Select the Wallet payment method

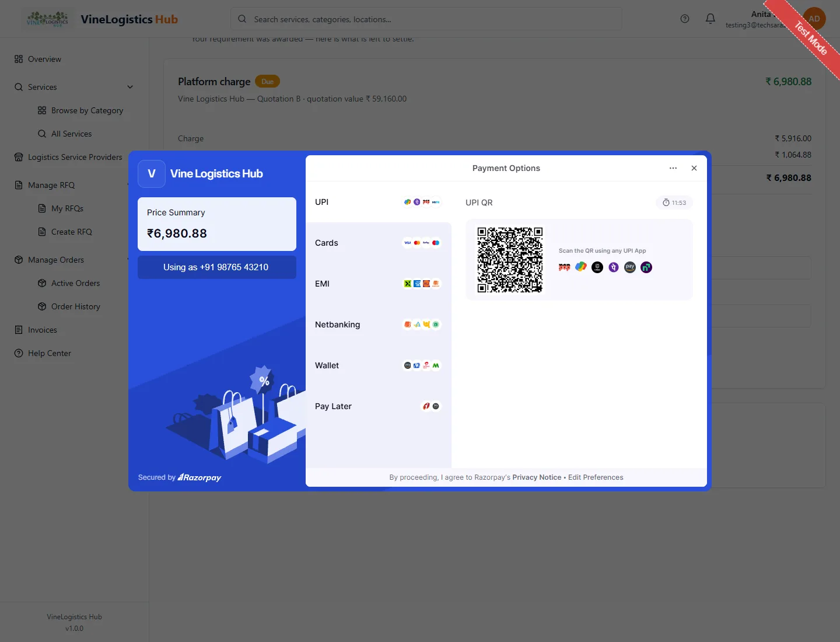379,365
